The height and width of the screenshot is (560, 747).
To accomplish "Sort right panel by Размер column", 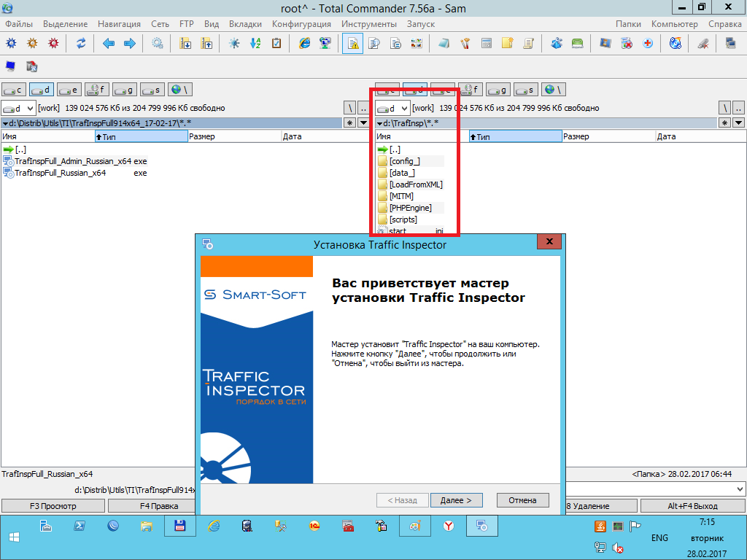I will coord(609,136).
